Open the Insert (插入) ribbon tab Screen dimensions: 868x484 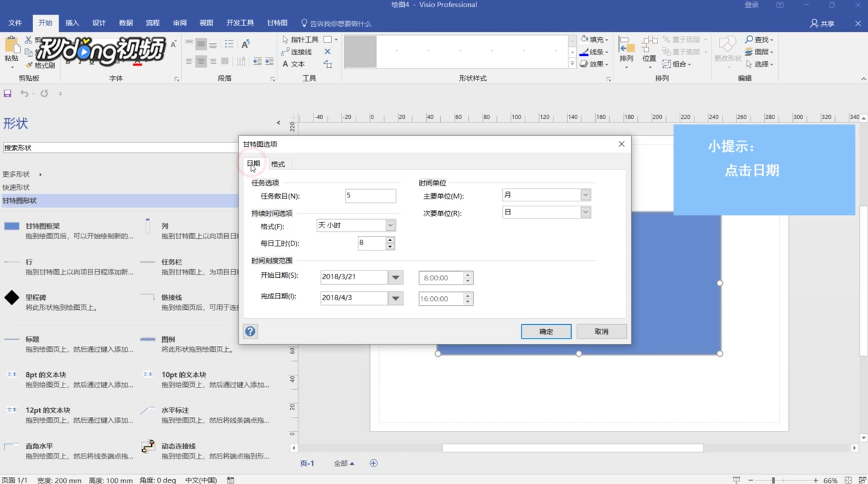coord(72,23)
